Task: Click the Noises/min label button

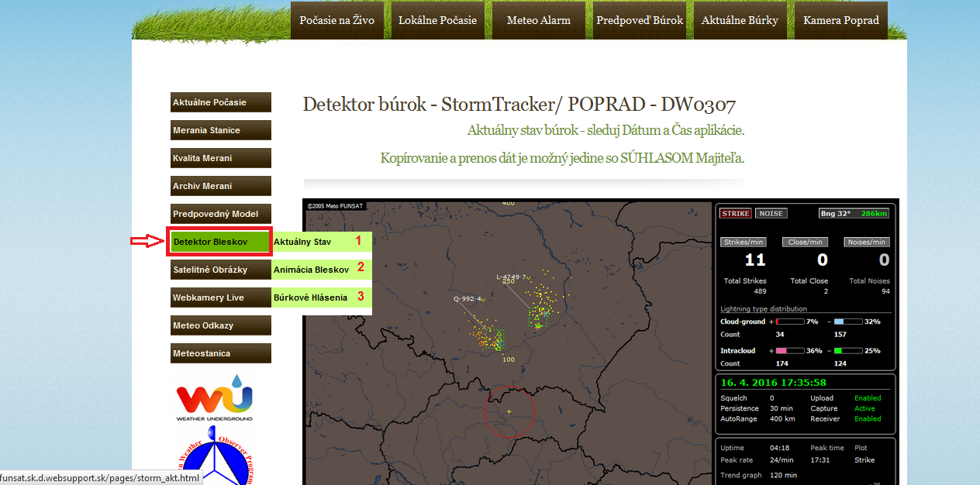Action: [x=867, y=242]
